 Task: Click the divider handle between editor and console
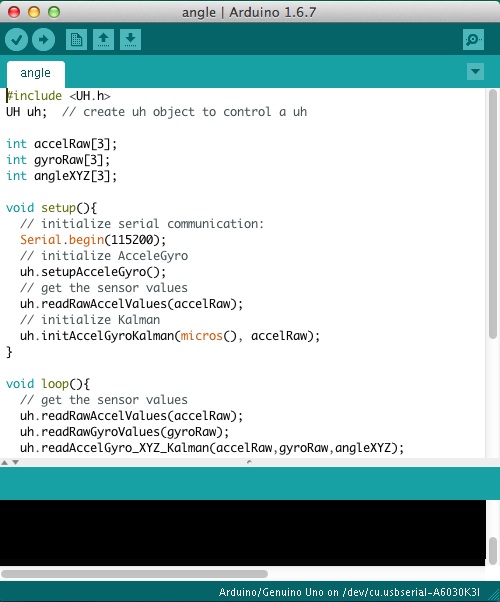[x=249, y=462]
